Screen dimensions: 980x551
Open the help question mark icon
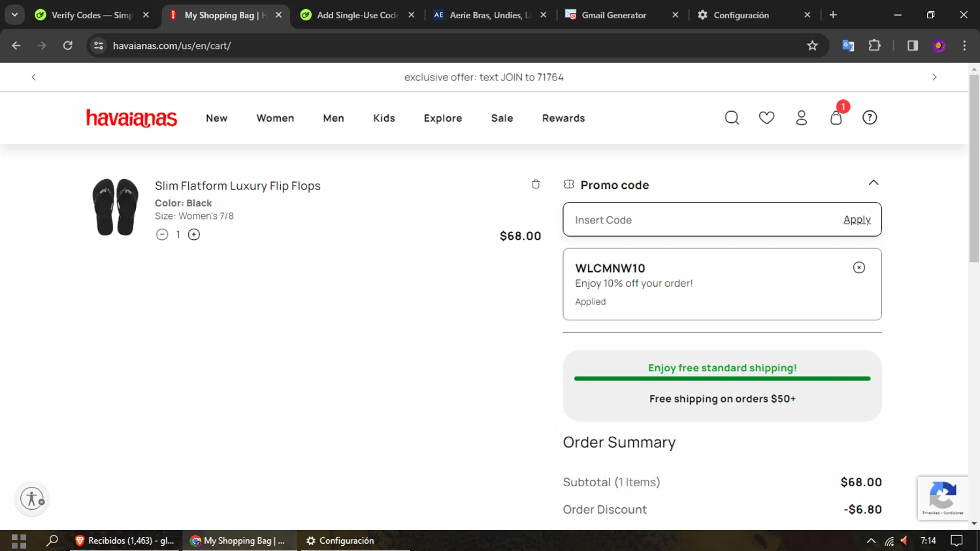tap(870, 118)
